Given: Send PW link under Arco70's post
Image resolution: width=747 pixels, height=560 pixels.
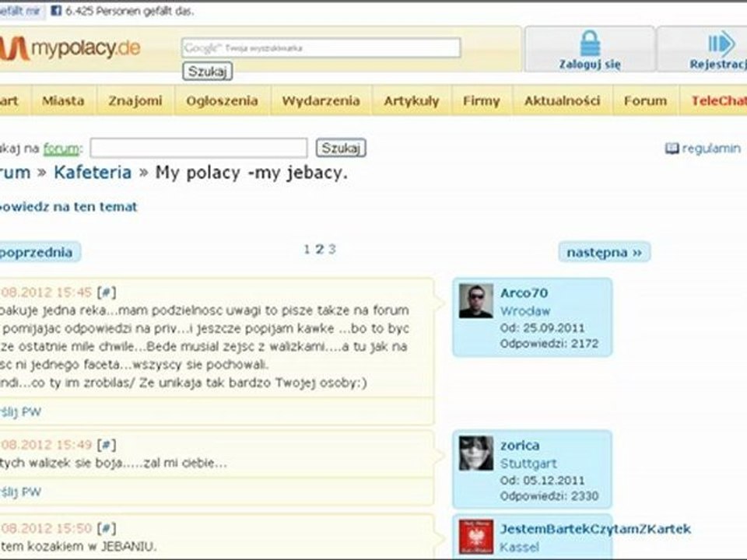Looking at the screenshot, I should click(x=20, y=412).
